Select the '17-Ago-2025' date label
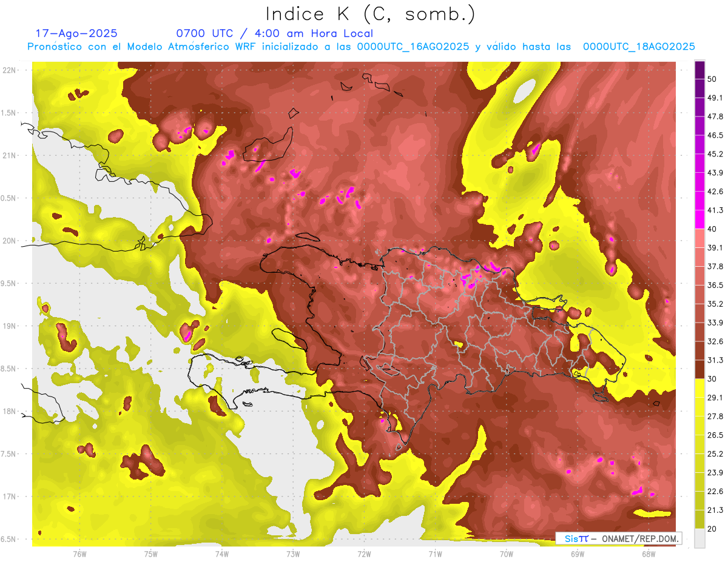 pyautogui.click(x=77, y=33)
